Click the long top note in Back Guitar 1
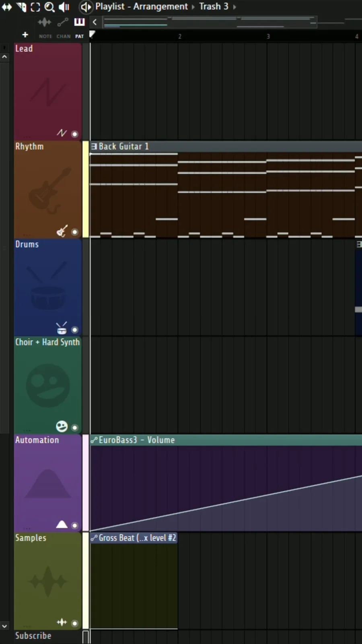The image size is (362, 644). tap(134, 154)
